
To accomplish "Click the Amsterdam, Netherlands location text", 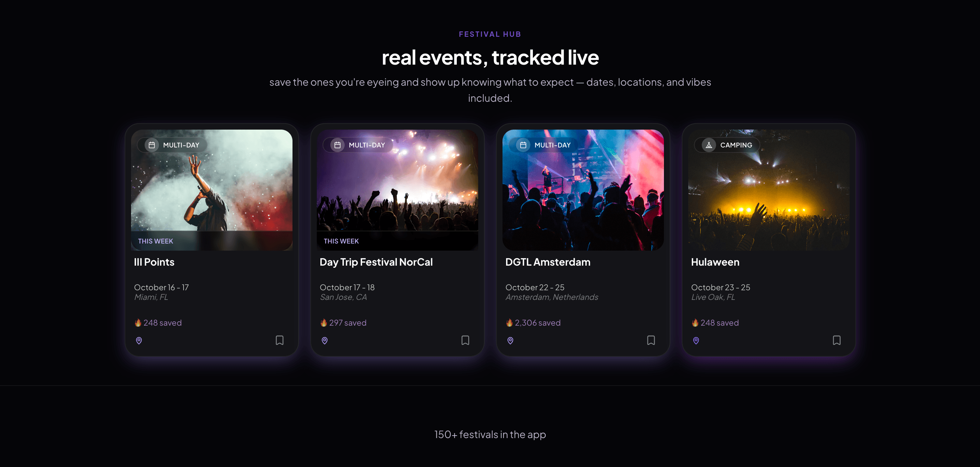I will pyautogui.click(x=552, y=297).
